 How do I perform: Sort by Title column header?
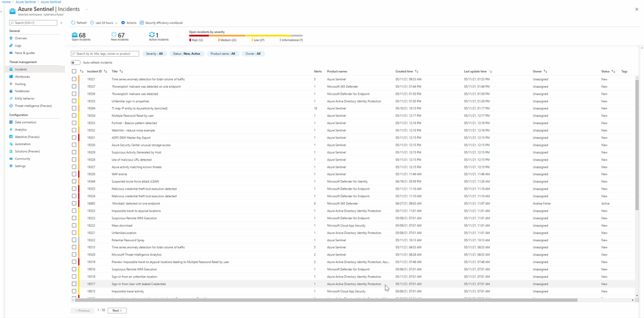coord(117,72)
